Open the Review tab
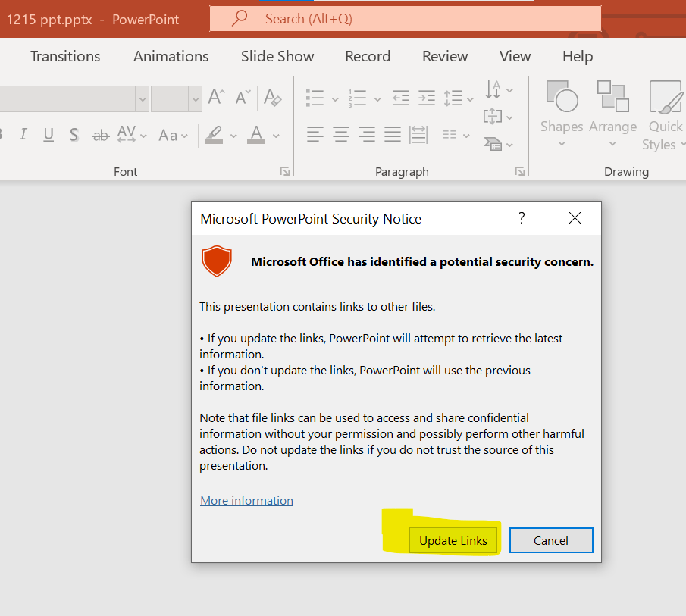The width and height of the screenshot is (686, 616). click(445, 56)
